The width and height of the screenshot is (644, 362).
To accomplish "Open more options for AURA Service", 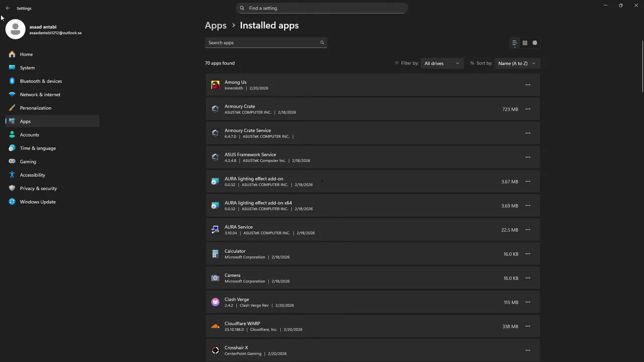I will coord(528,230).
